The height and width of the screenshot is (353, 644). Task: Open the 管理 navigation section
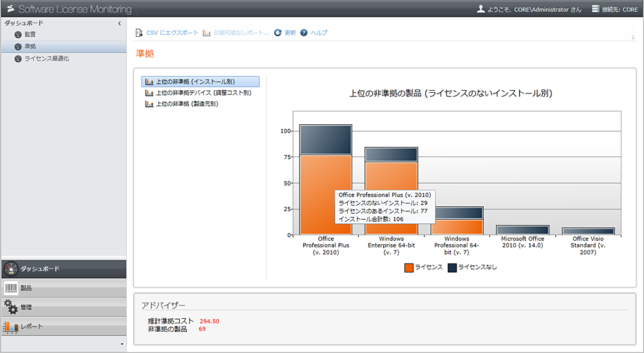(x=64, y=307)
